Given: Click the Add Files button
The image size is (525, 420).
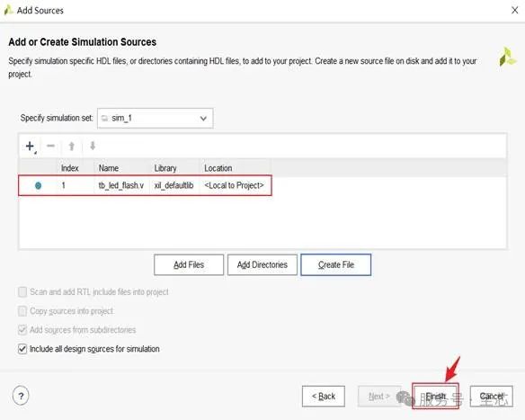Looking at the screenshot, I should click(189, 265).
